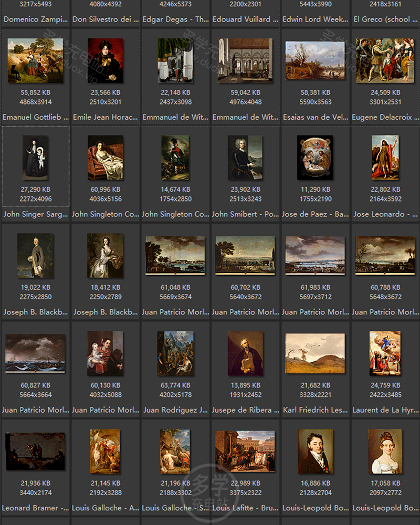420x525 pixels.
Task: Click the Jose Leonardo painting thumbnail
Action: click(x=385, y=156)
